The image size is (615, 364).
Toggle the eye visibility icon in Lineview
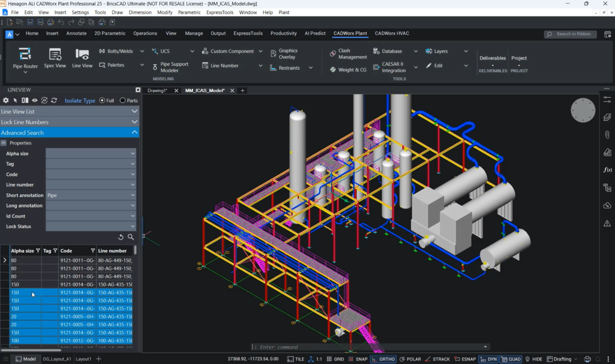pos(35,100)
